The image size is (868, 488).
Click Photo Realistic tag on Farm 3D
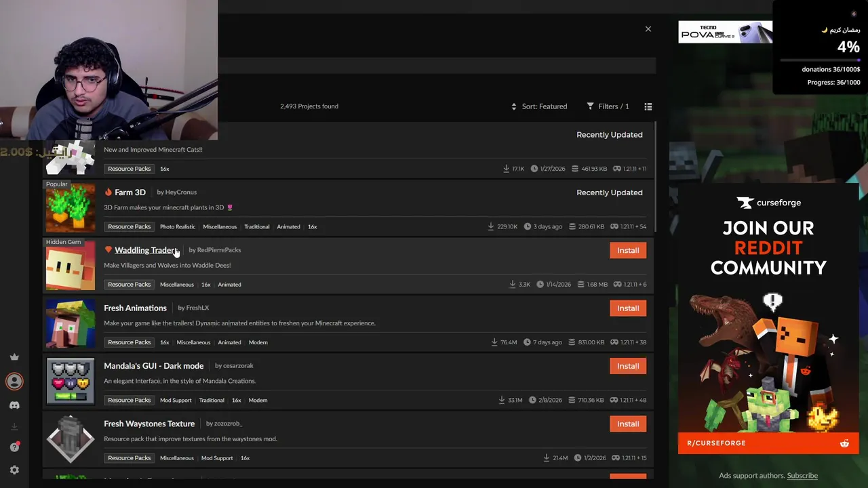click(x=178, y=226)
